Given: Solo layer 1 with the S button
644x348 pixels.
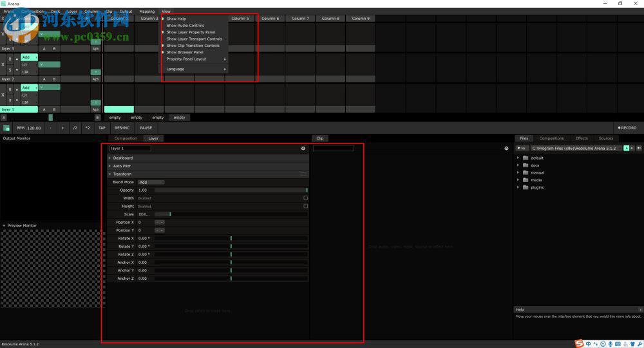Looking at the screenshot, I should coord(10,100).
